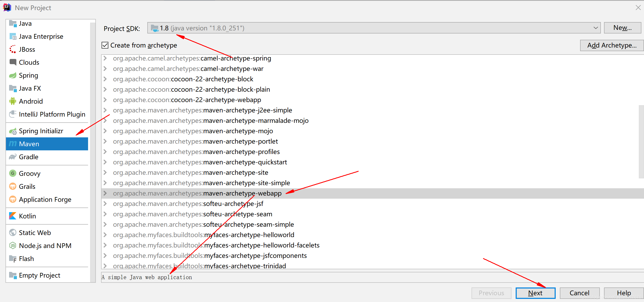Click the Grails icon
This screenshot has height=302, width=644.
(x=13, y=186)
